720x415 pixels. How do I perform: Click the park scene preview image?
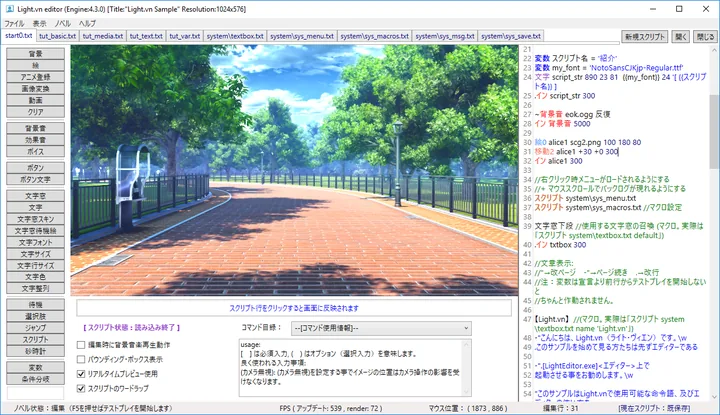(294, 170)
